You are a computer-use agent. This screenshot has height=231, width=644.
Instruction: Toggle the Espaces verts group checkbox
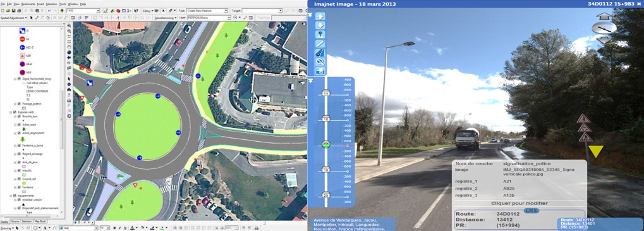(15, 112)
